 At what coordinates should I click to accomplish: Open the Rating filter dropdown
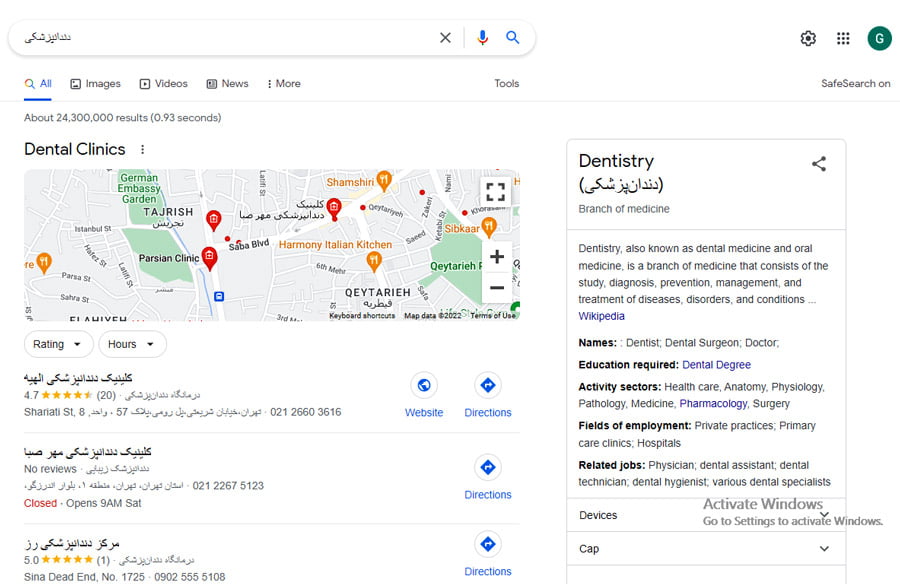click(x=58, y=345)
